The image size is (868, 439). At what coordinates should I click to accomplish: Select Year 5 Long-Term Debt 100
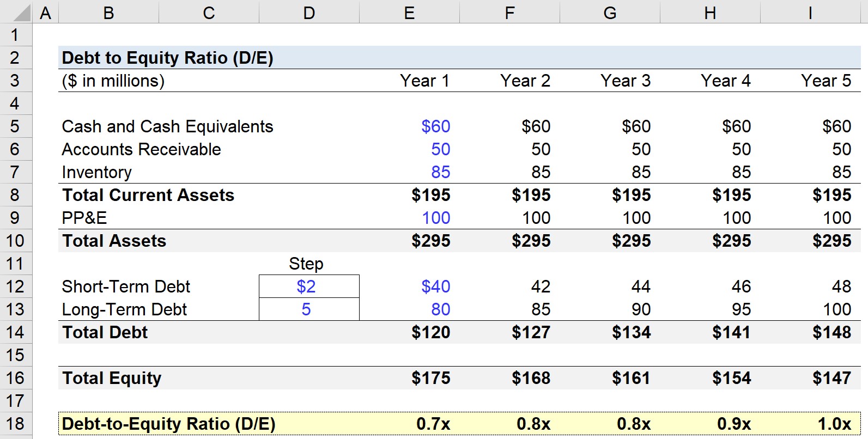[837, 309]
